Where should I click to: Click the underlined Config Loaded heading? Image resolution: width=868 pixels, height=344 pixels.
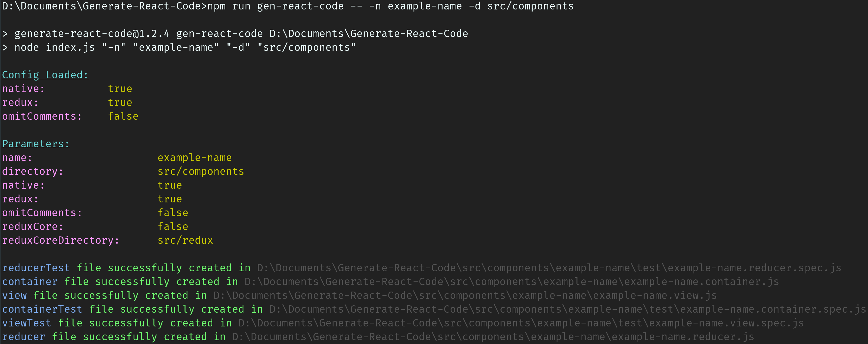point(45,75)
